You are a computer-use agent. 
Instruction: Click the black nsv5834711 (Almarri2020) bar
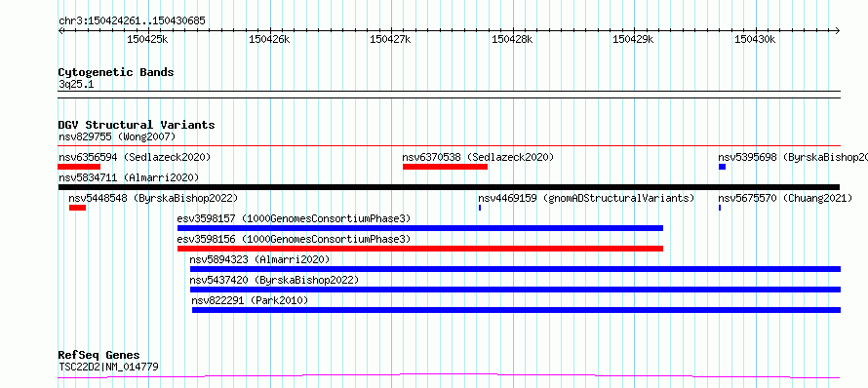point(449,187)
